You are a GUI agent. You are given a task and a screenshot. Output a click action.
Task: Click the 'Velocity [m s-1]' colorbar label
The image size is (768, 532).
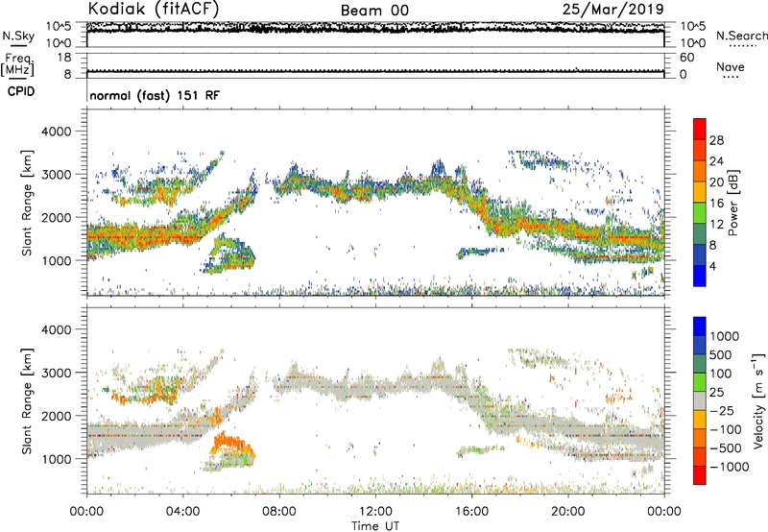758,400
